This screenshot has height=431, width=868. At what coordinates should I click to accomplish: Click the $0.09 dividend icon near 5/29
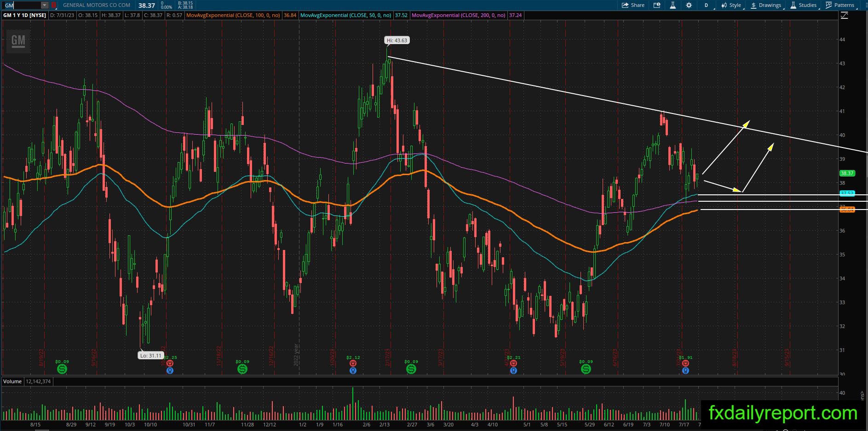coord(586,369)
